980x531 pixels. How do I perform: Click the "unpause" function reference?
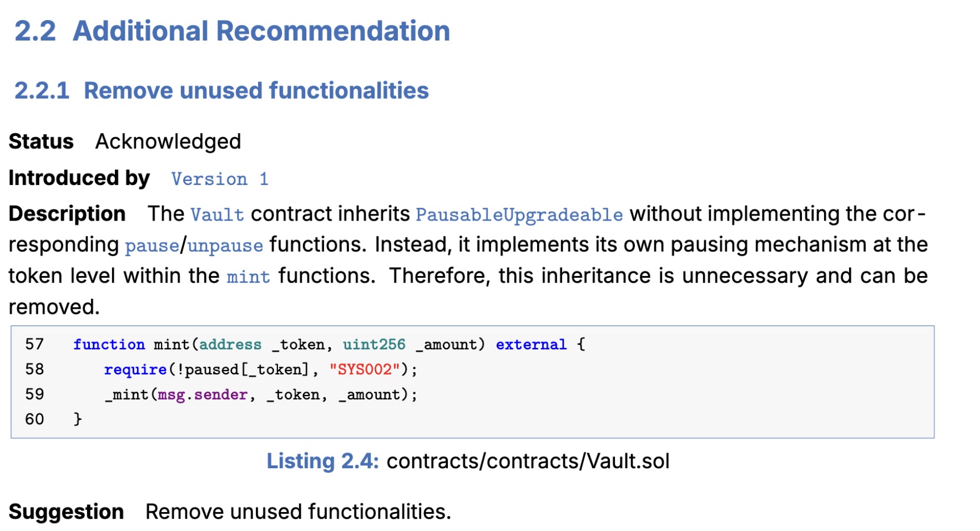[225, 246]
